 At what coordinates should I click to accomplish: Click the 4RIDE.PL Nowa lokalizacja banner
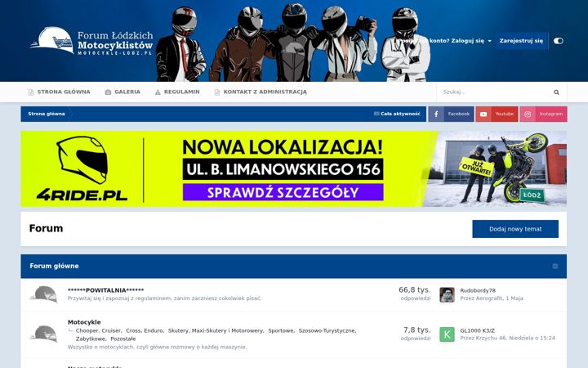[x=294, y=169]
